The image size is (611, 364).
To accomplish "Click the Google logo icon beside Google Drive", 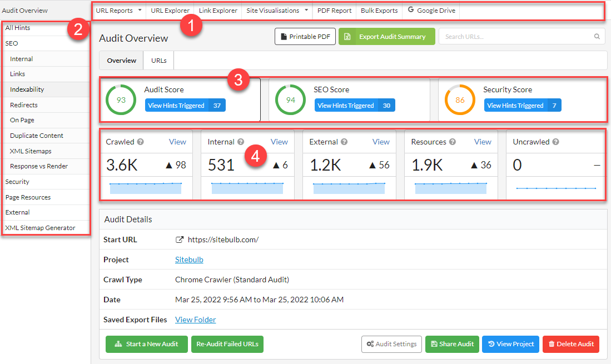I will point(411,10).
